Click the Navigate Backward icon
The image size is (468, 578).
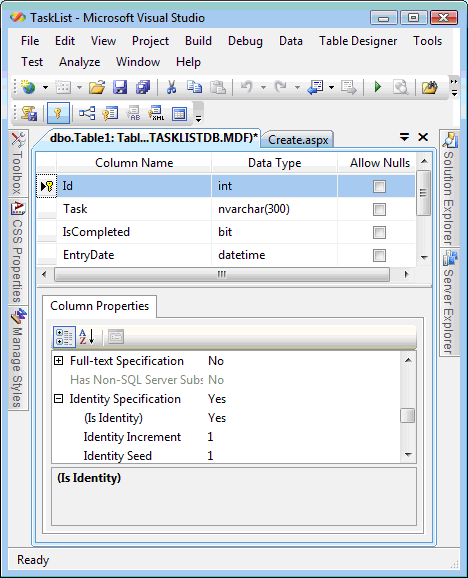coord(315,87)
